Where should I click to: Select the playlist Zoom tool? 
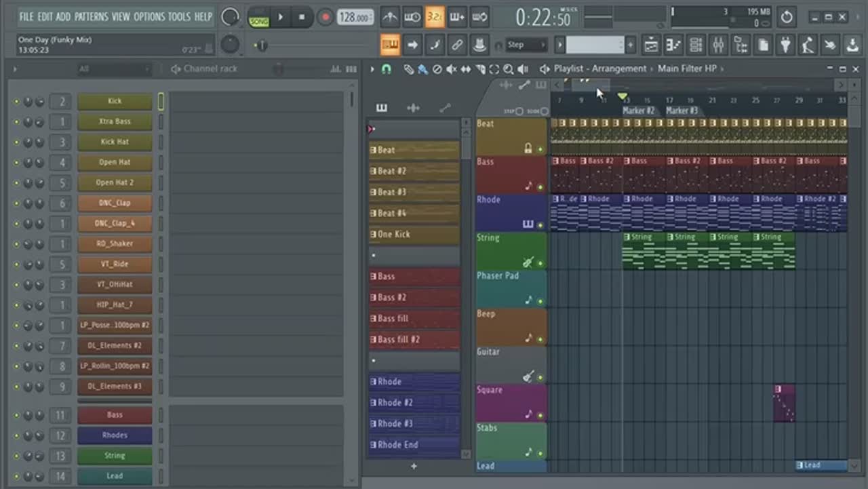point(509,69)
